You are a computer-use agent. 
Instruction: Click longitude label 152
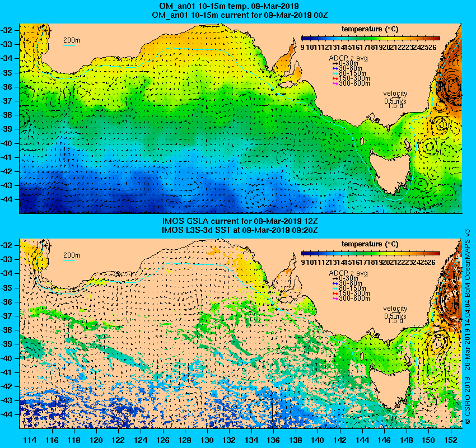451,440
